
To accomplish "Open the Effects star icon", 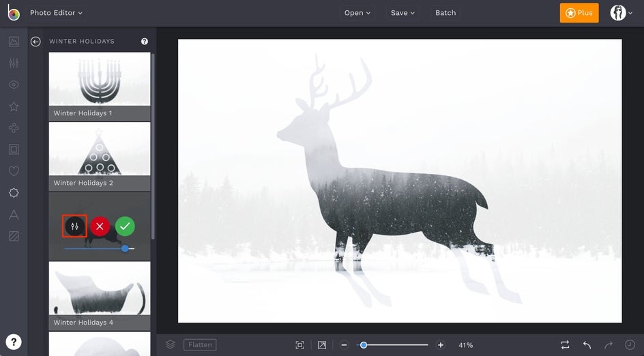I will pos(14,106).
